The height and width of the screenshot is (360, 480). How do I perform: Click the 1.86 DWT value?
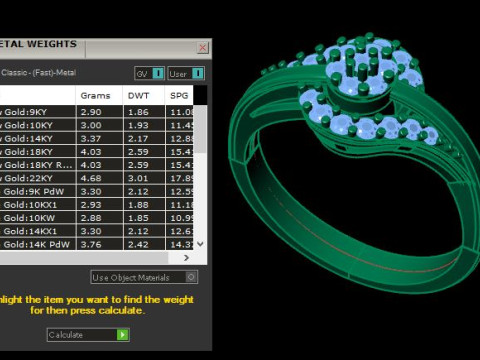click(138, 112)
